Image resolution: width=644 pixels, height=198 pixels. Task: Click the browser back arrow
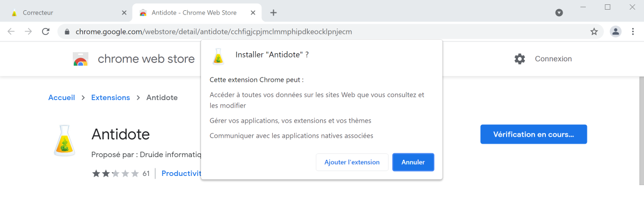pyautogui.click(x=11, y=32)
